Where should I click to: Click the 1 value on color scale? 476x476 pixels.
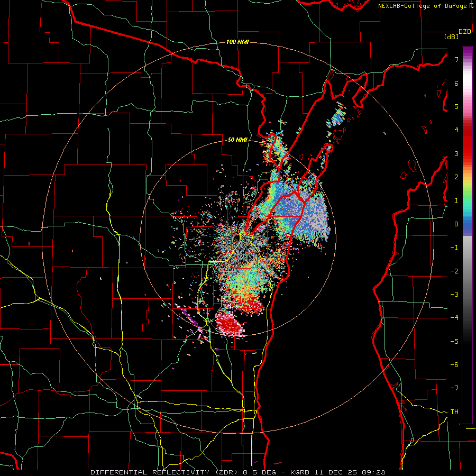[x=456, y=200]
